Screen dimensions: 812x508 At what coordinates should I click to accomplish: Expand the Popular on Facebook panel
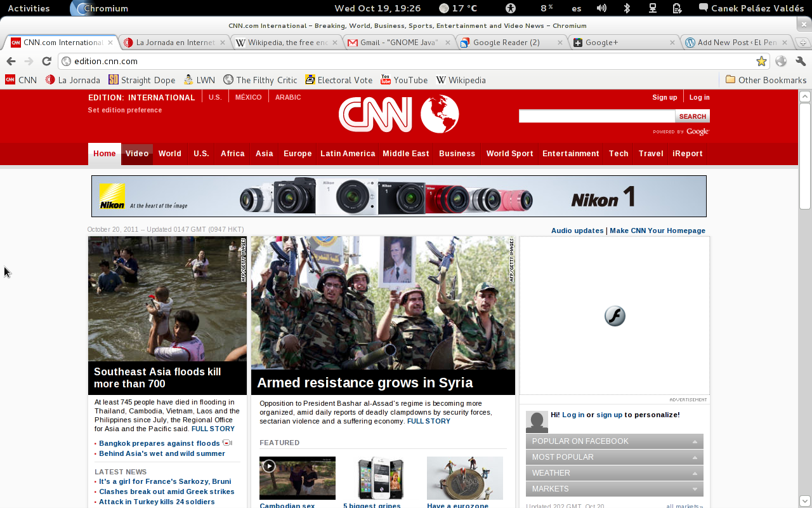click(x=615, y=441)
